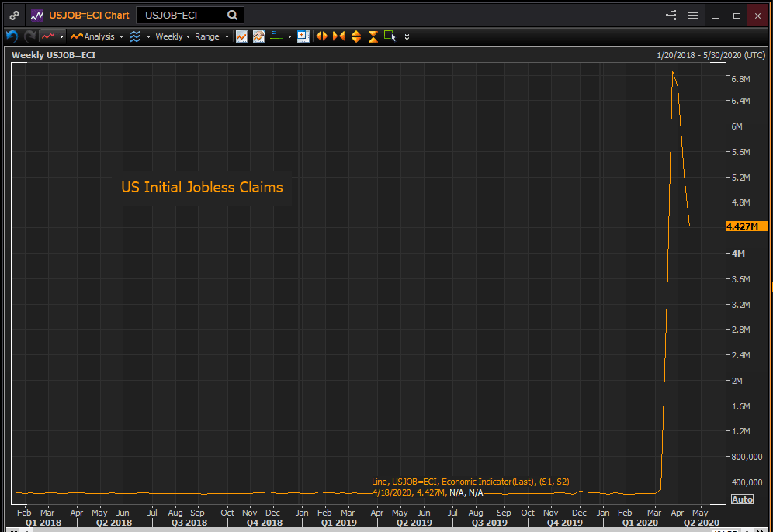Screen dimensions: 773x532
Task: Activate the green crosshair tool
Action: point(276,36)
